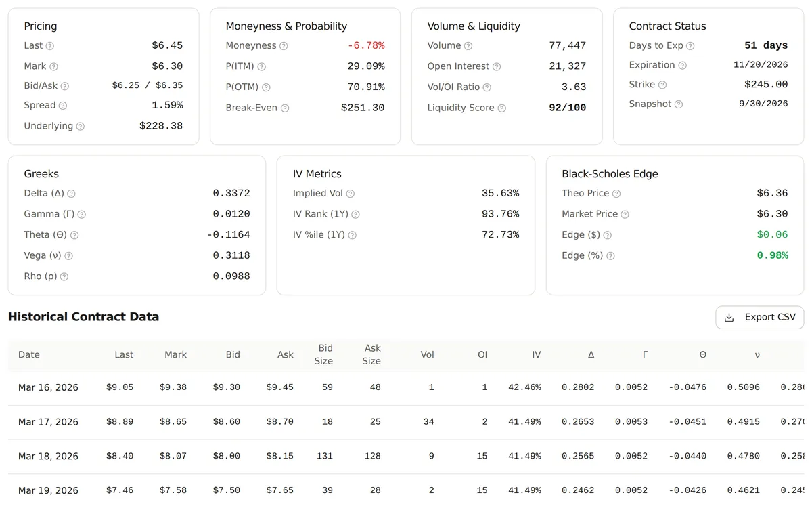
Task: Click the Bid Size column header
Action: click(x=324, y=354)
